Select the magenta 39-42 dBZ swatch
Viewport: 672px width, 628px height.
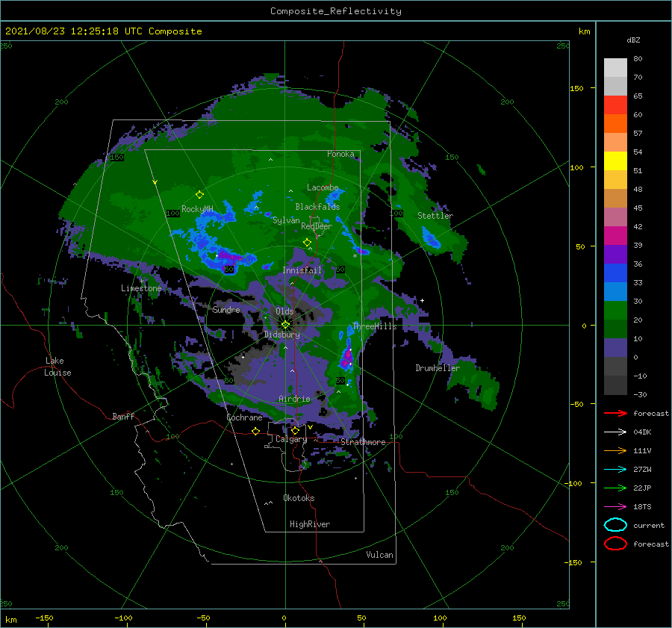(615, 236)
